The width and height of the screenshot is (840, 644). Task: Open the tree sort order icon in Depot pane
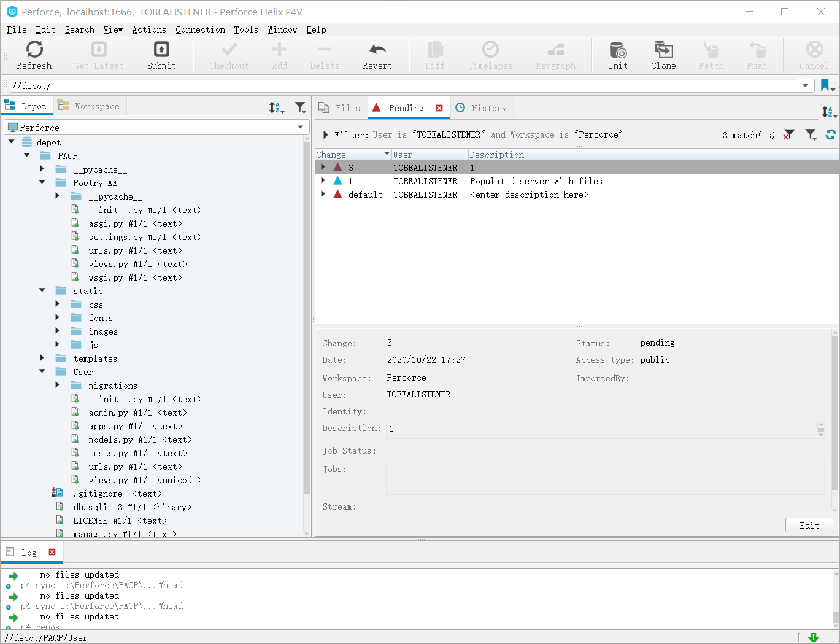pyautogui.click(x=276, y=108)
